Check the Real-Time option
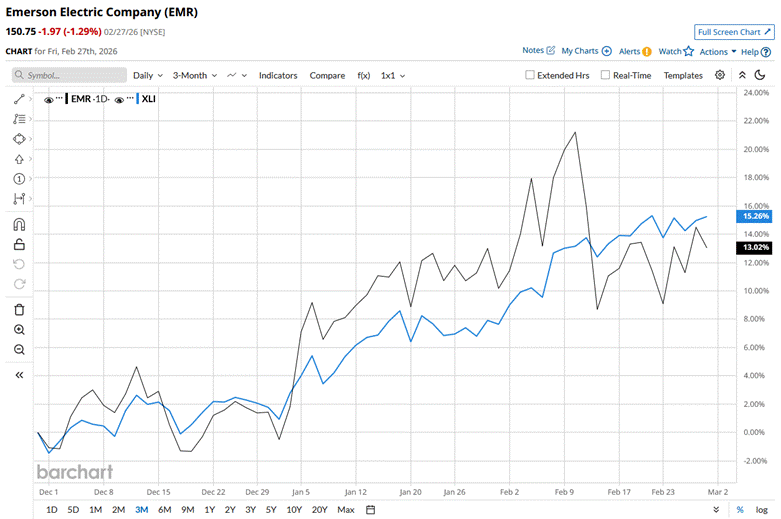This screenshot has height=519, width=781. coord(606,75)
